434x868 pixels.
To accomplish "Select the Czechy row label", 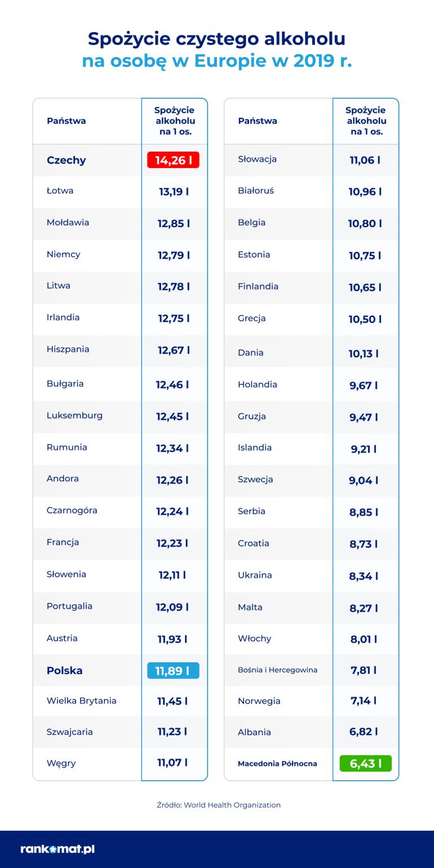I will click(67, 160).
